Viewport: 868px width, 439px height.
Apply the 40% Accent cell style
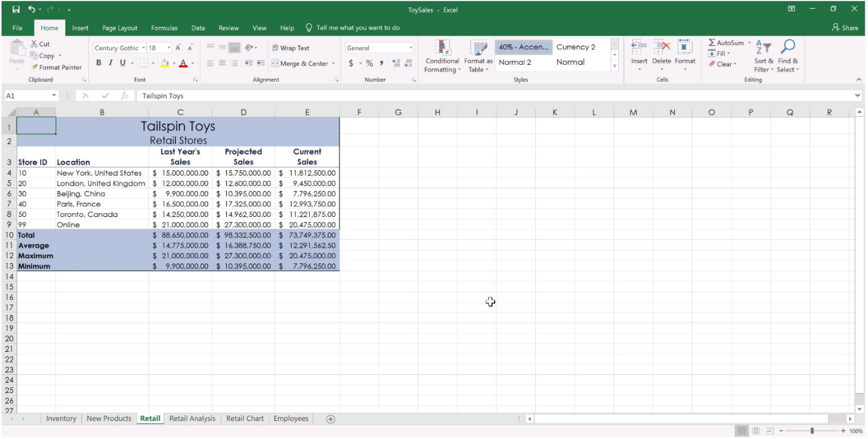(x=524, y=47)
